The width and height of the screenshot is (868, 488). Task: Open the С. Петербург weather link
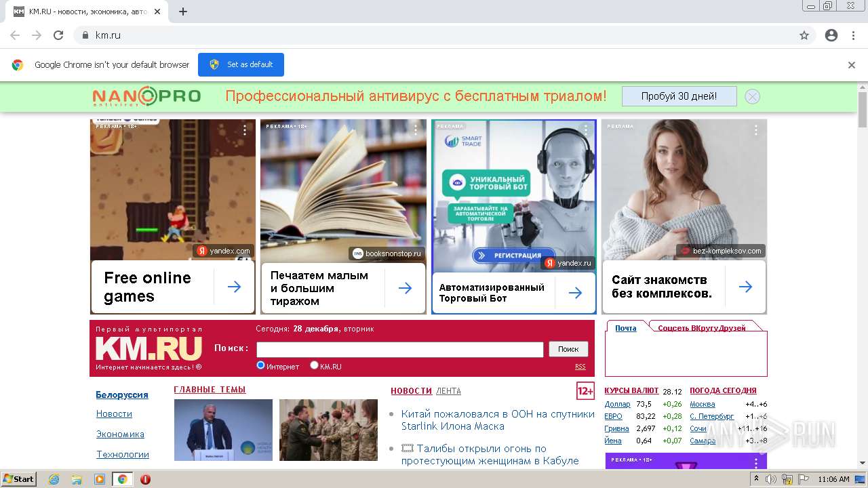(711, 416)
